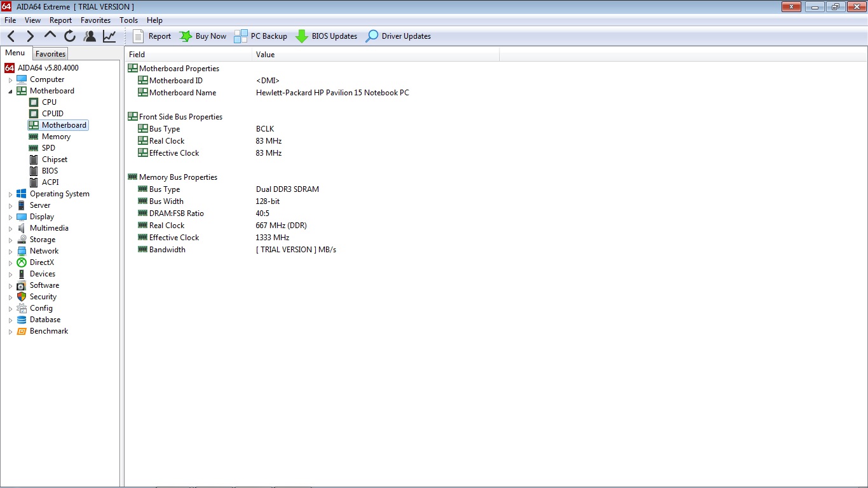Switch to the Favorites tab
868x488 pixels.
coord(50,54)
